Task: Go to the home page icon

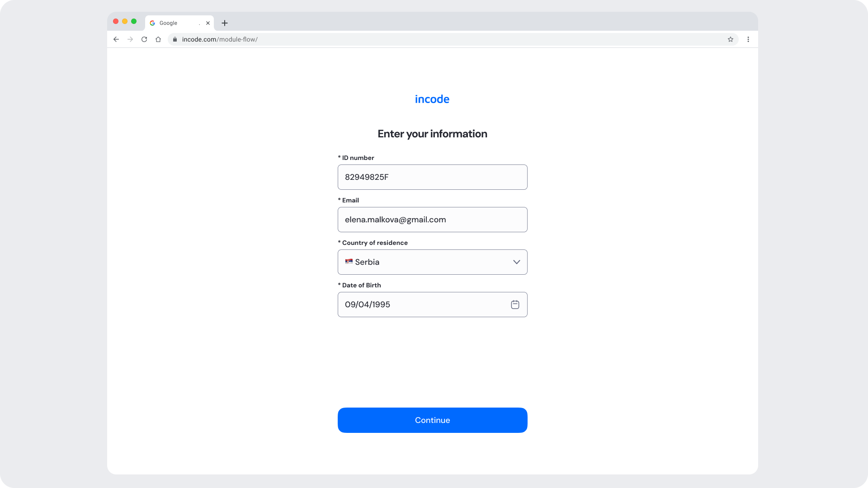Action: point(158,39)
